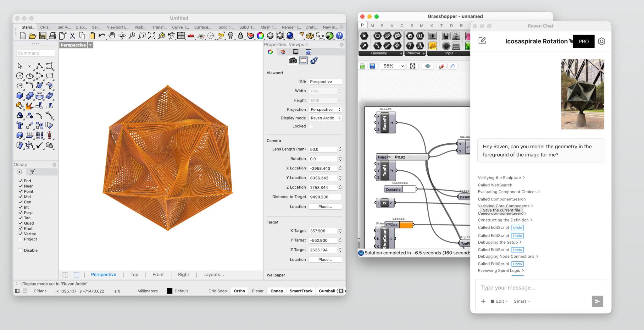This screenshot has height=330, width=644.
Task: Toggle the Locked viewport checkbox
Action: click(311, 126)
